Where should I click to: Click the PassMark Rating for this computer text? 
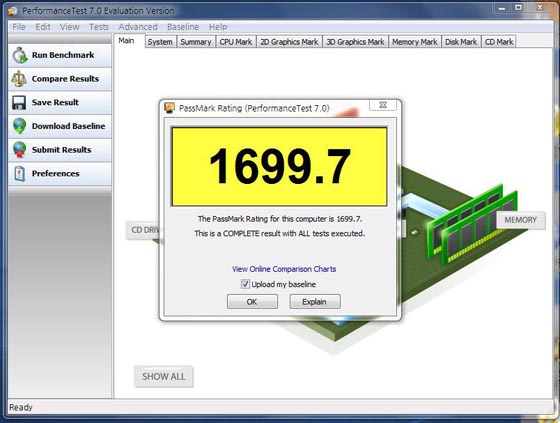point(280,219)
